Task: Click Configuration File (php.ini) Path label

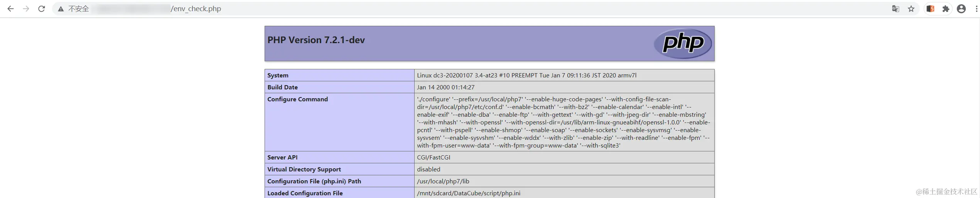Action: (x=314, y=181)
